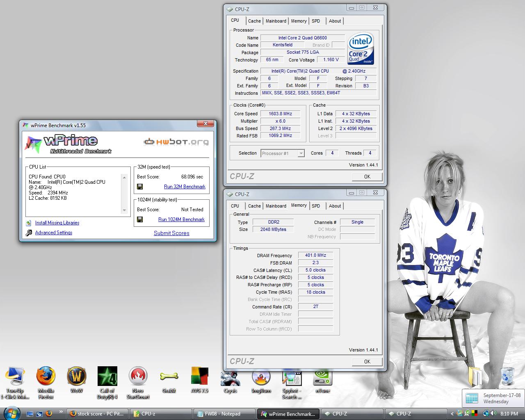Click the Submit Scores link

coord(171,233)
